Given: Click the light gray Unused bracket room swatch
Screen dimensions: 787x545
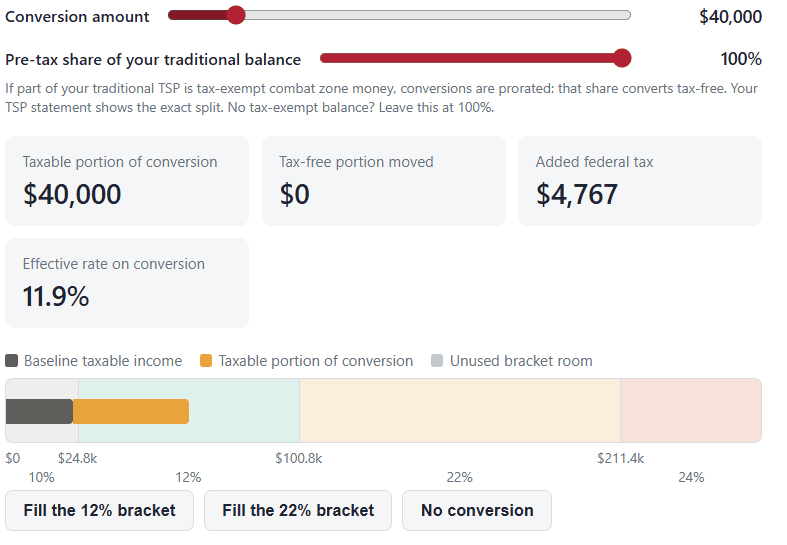Looking at the screenshot, I should pos(437,360).
